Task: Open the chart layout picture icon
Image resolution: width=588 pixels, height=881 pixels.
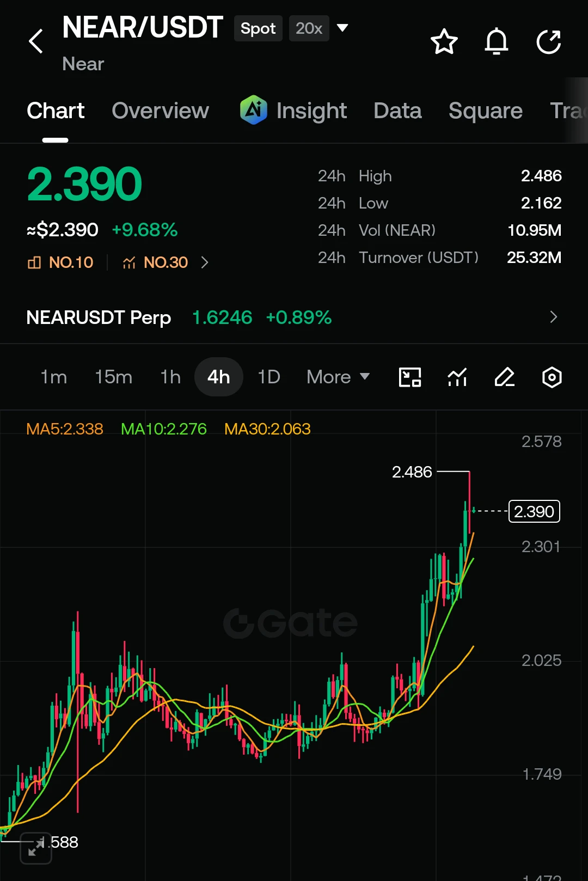Action: [410, 377]
